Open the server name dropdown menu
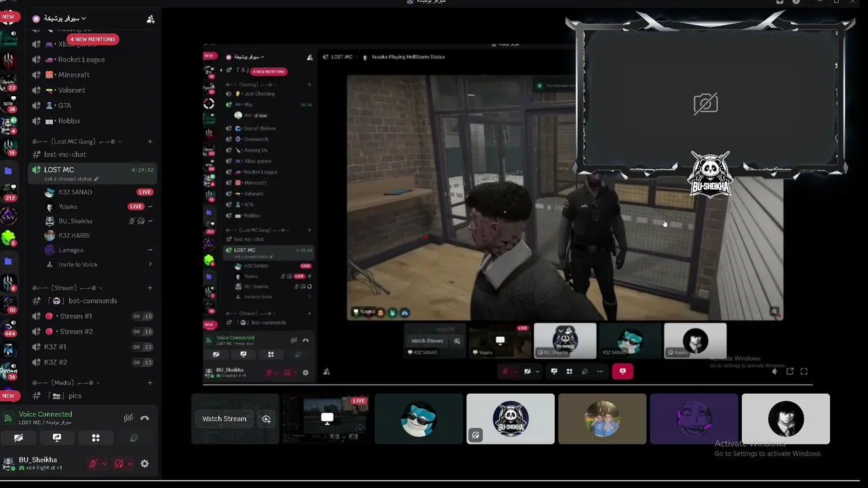Screen dimensions: 868x488 coord(65,18)
